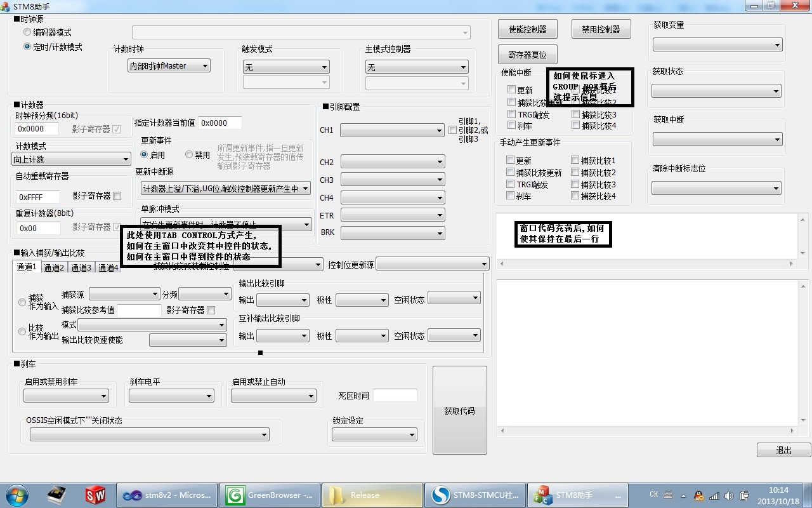This screenshot has height=508, width=812.
Task: Select 捕获作为输入 radio button
Action: 22,302
